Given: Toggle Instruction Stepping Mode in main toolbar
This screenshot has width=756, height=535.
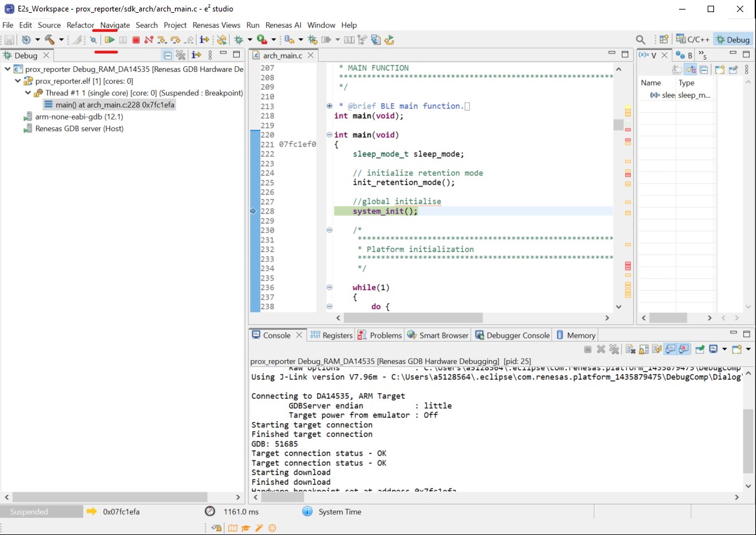Looking at the screenshot, I should (205, 39).
